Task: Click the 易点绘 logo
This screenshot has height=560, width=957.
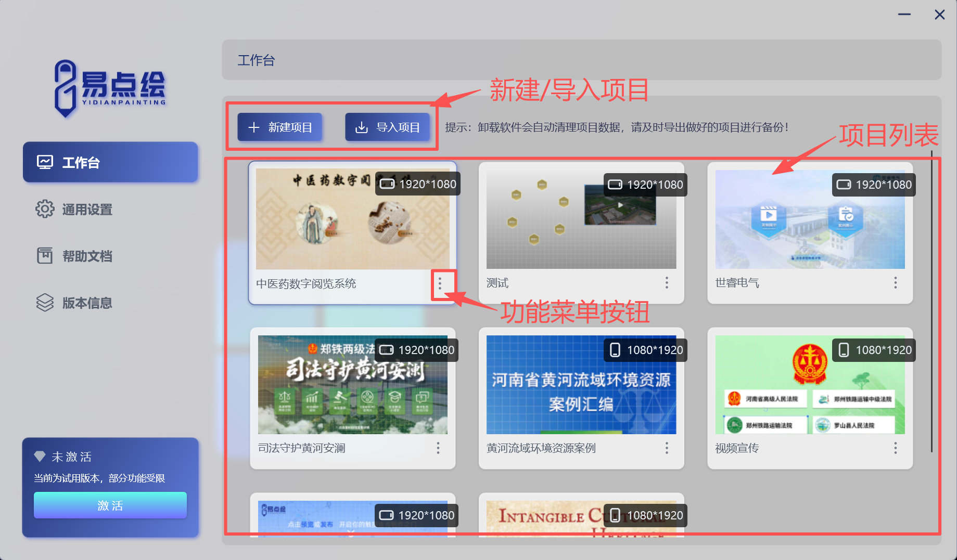Action: click(x=110, y=87)
